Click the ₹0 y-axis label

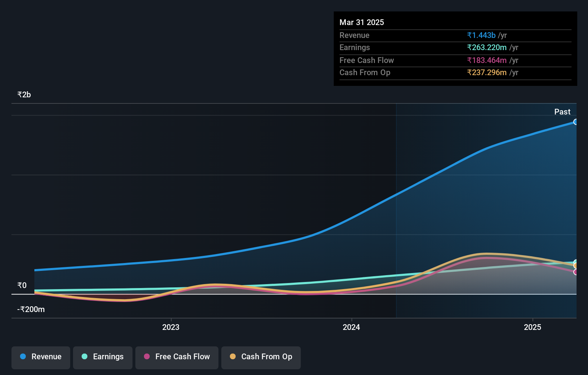pyautogui.click(x=22, y=286)
